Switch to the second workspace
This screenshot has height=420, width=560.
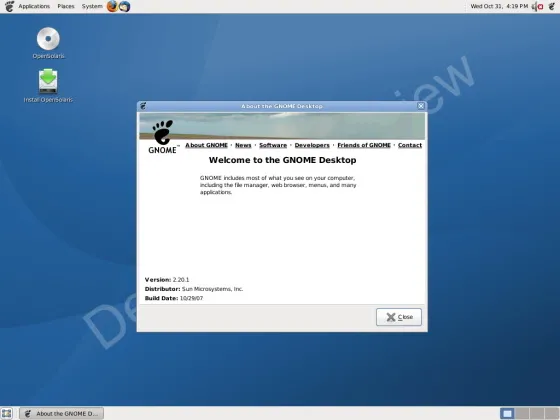point(522,414)
